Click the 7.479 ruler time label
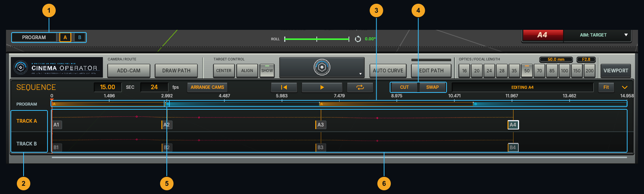This screenshot has width=644, height=194. 339,96
